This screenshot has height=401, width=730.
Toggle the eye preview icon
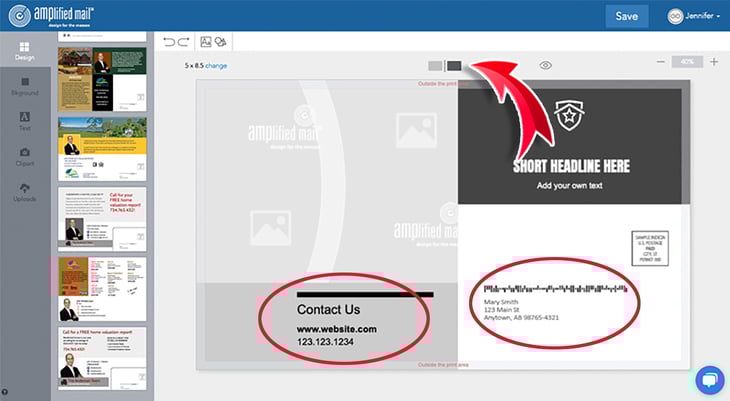(x=546, y=65)
